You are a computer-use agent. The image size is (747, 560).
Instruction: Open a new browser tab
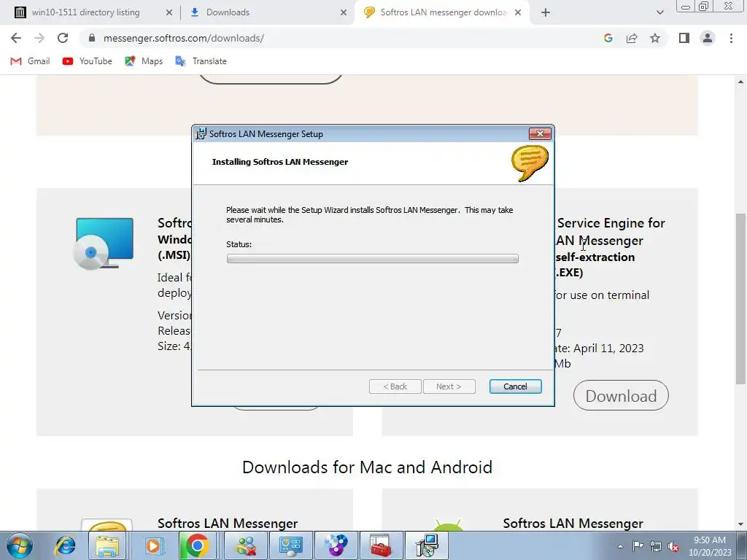point(546,13)
